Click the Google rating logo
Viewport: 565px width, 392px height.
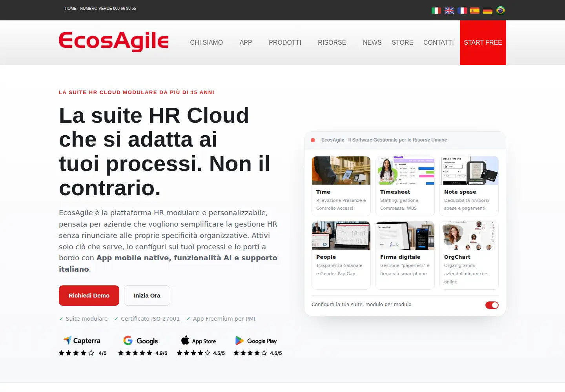(140, 341)
